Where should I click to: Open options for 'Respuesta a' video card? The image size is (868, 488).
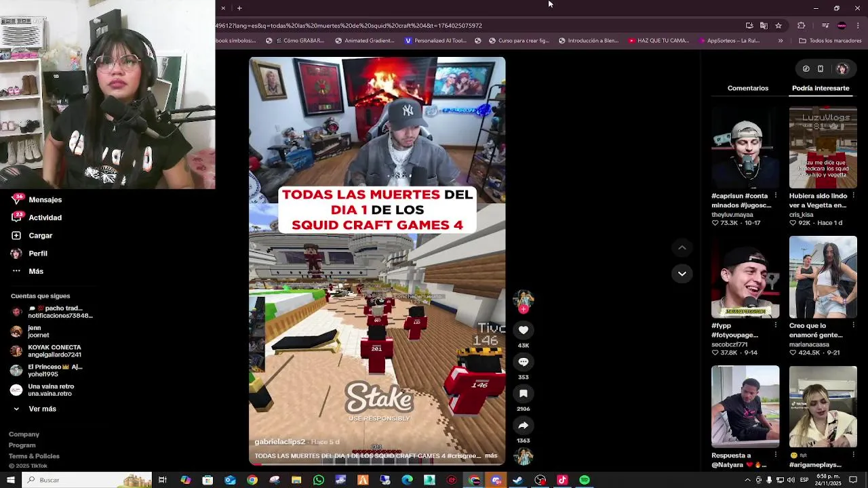click(x=776, y=455)
